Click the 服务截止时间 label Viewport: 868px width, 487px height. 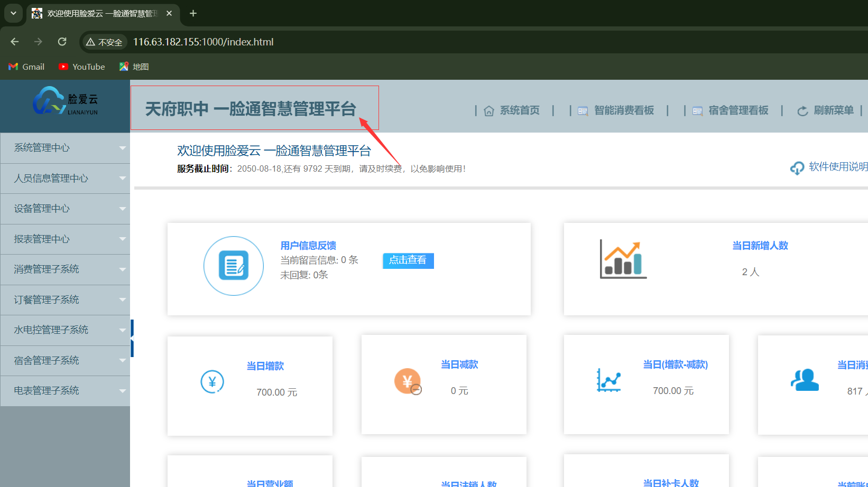(x=204, y=169)
